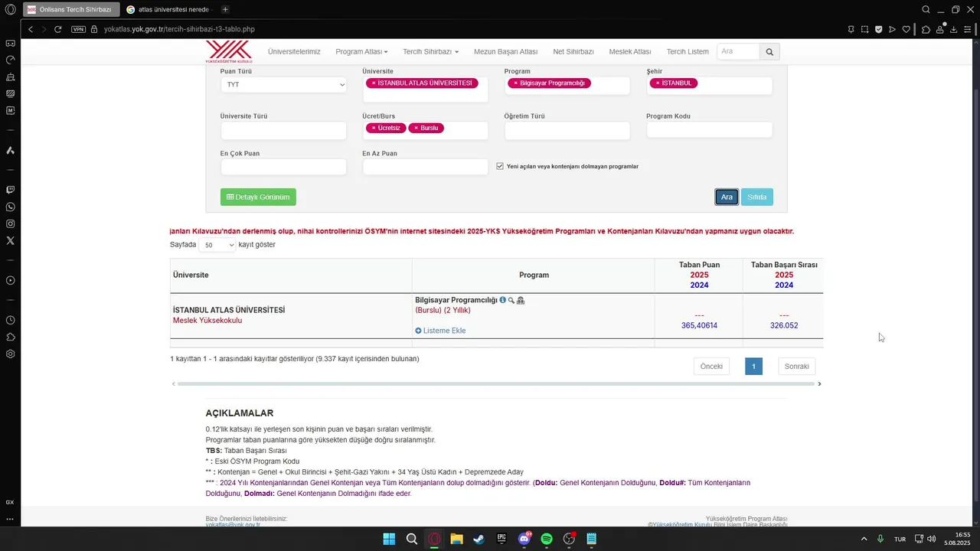980x551 pixels.
Task: Click the reload page icon
Action: tap(57, 29)
